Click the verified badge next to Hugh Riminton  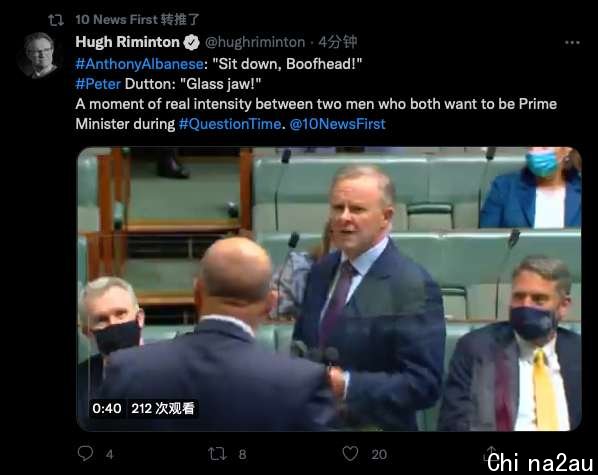tap(191, 42)
